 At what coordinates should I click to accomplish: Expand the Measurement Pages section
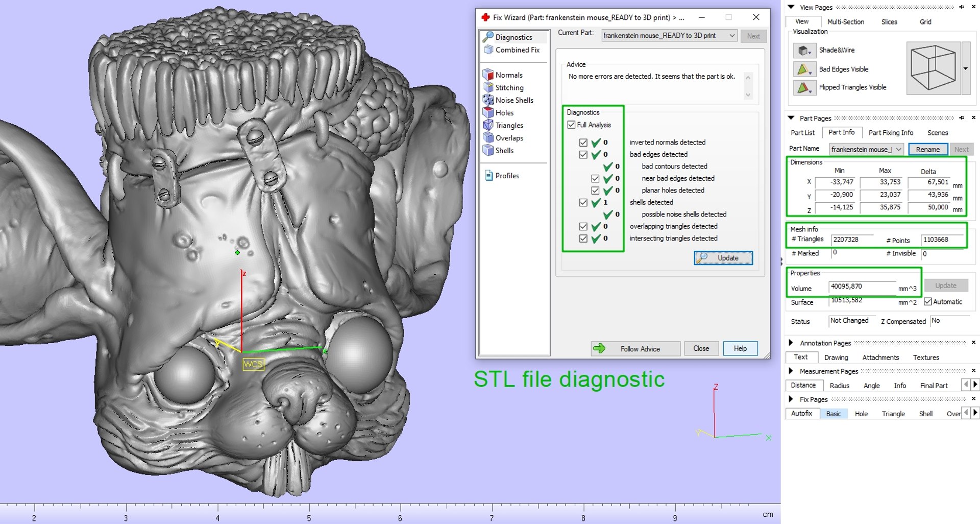click(791, 371)
